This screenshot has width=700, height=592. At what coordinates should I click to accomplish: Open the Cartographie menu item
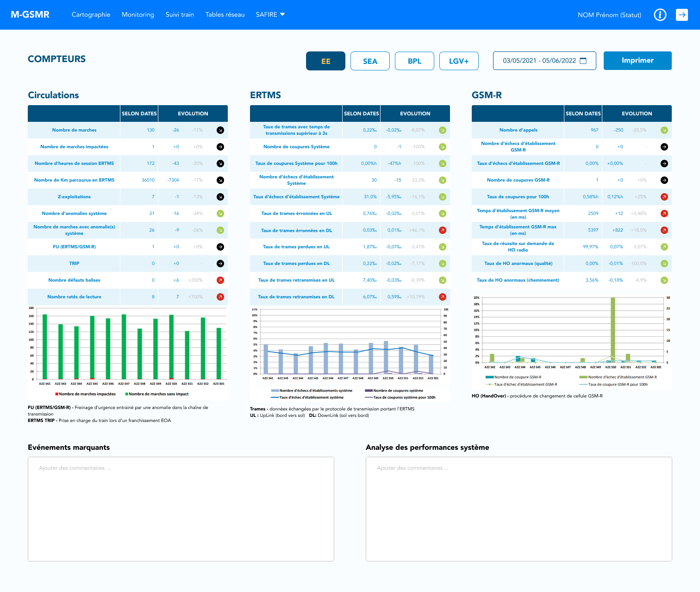click(91, 15)
